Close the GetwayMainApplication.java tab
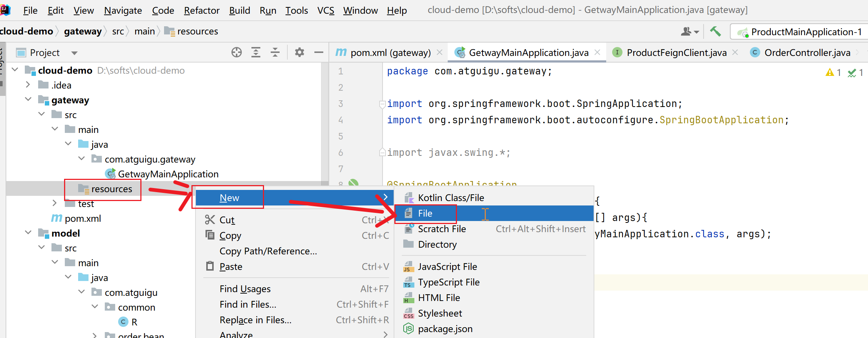 click(597, 53)
